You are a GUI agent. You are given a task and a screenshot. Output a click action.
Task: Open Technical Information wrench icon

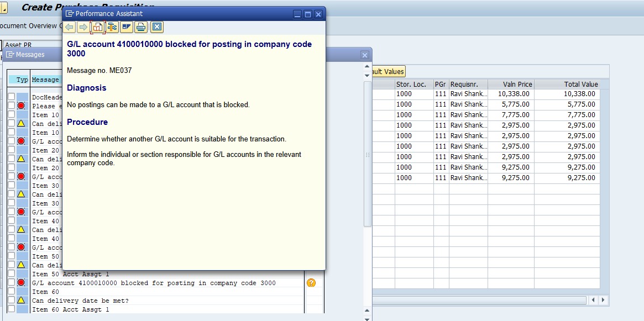112,27
